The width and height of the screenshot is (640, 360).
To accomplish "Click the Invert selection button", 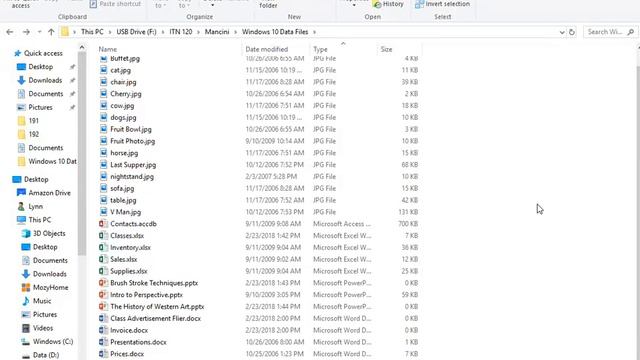I will coord(442,4).
